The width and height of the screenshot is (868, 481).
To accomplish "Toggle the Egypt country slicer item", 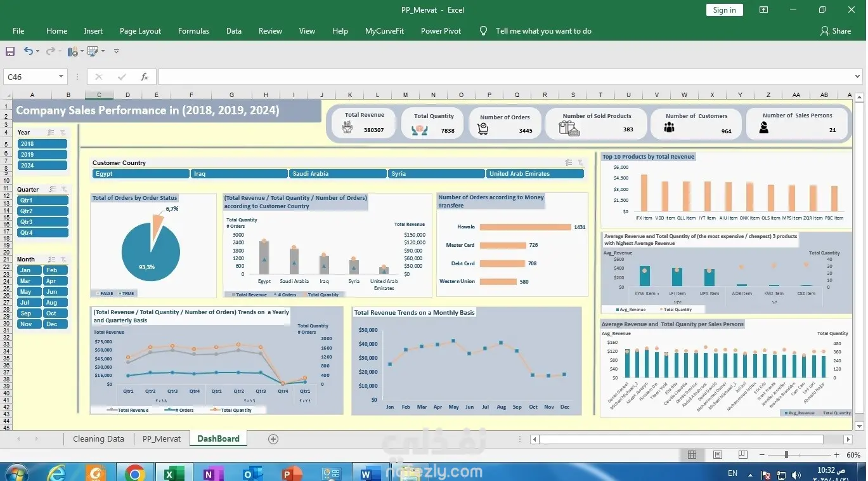I will click(x=141, y=174).
